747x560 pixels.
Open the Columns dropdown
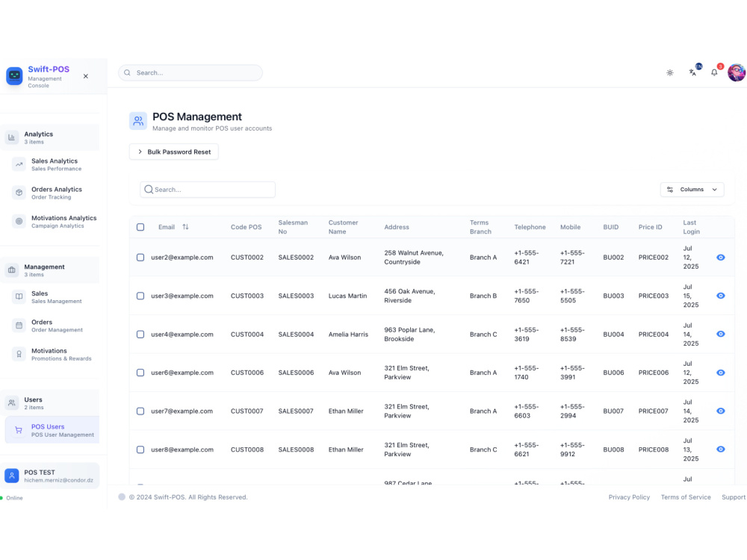(692, 190)
